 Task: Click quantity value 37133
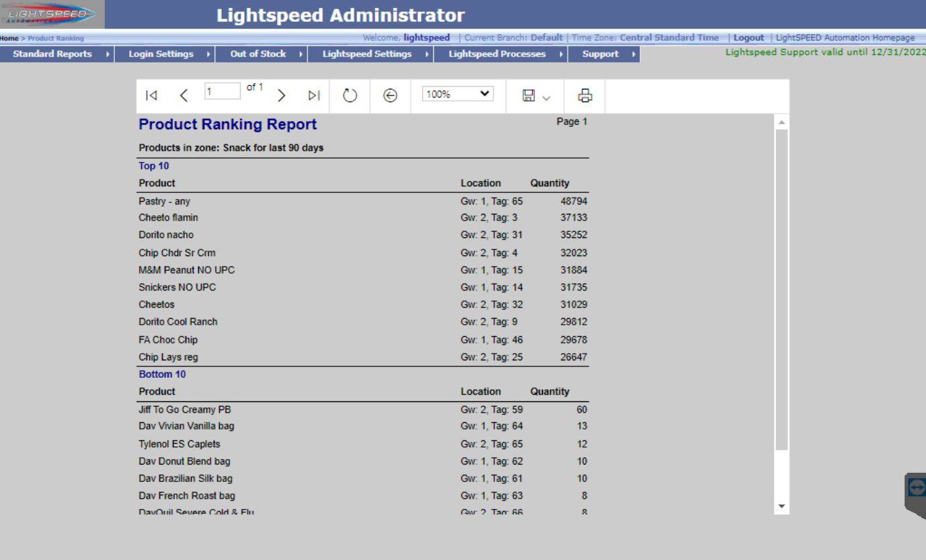[574, 218]
